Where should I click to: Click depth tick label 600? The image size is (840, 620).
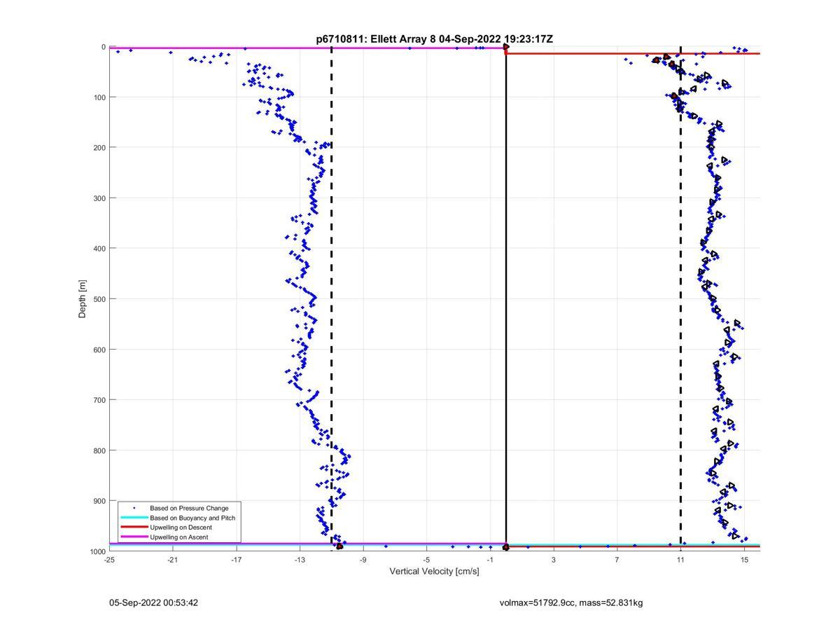pos(100,350)
